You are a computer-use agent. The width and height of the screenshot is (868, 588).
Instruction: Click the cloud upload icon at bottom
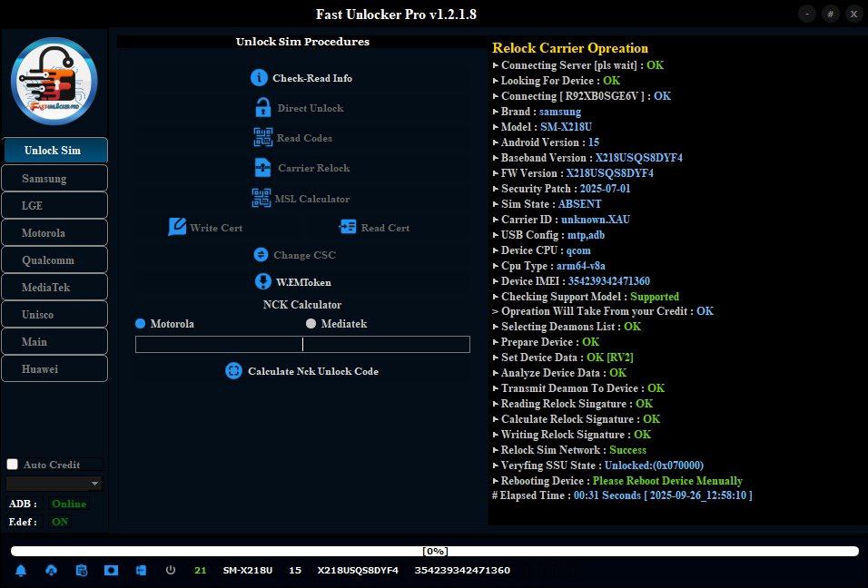[x=51, y=570]
